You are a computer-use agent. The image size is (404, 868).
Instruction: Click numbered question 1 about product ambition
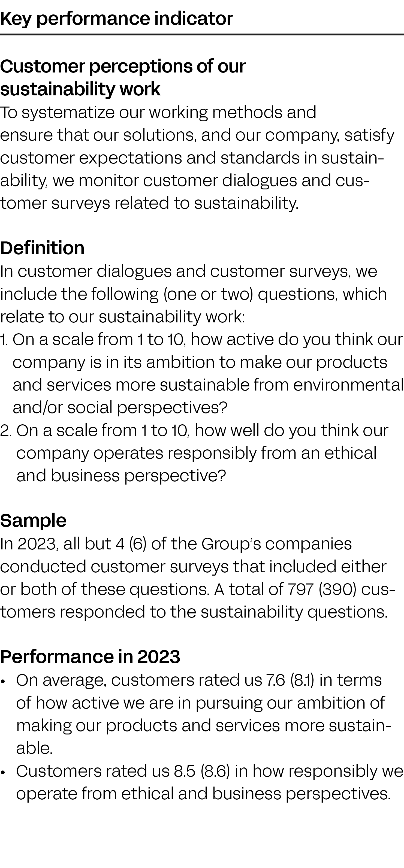[202, 373]
